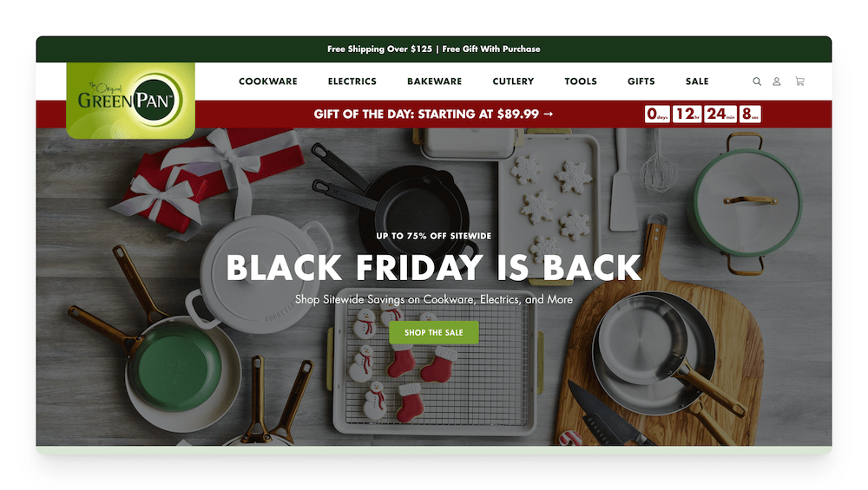This screenshot has height=490, width=868.
Task: Go to the Sale section
Action: click(x=697, y=82)
